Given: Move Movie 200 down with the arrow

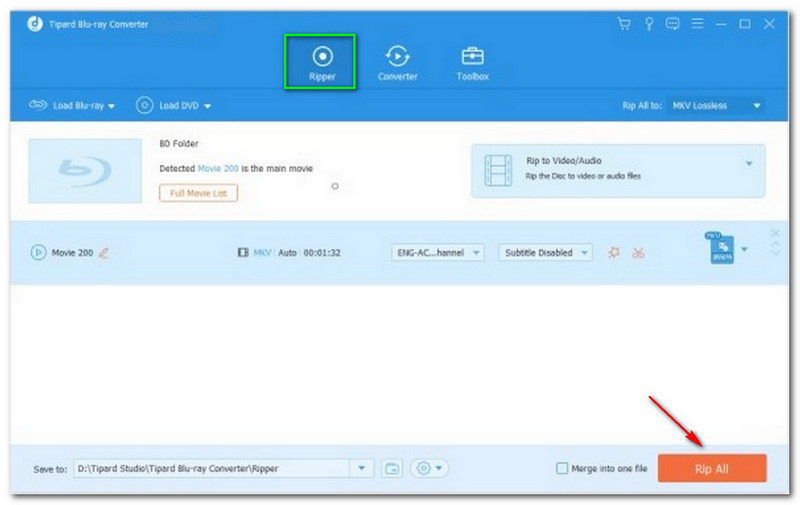Looking at the screenshot, I should click(x=775, y=252).
